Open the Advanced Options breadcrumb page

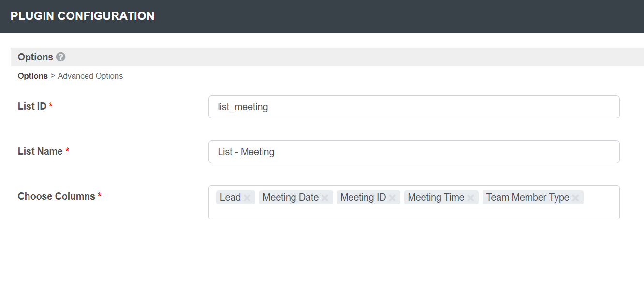pyautogui.click(x=90, y=76)
